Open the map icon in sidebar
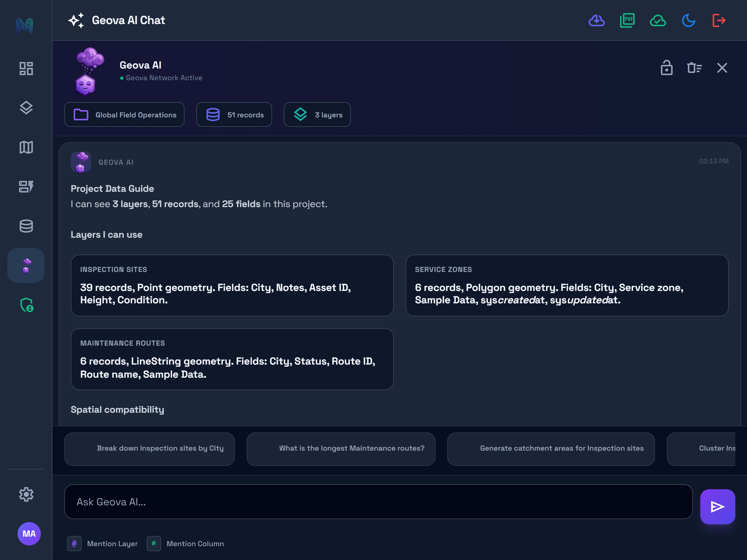The image size is (747, 560). click(x=26, y=147)
